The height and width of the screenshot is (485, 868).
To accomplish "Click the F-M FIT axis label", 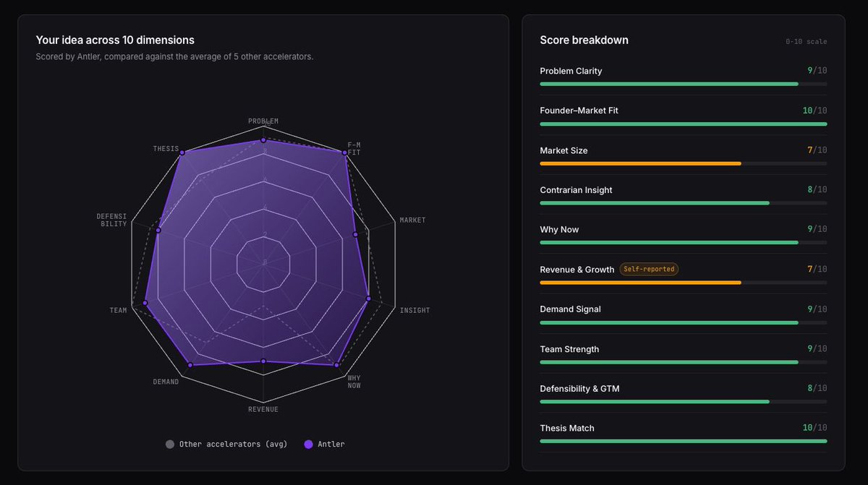I will [354, 149].
